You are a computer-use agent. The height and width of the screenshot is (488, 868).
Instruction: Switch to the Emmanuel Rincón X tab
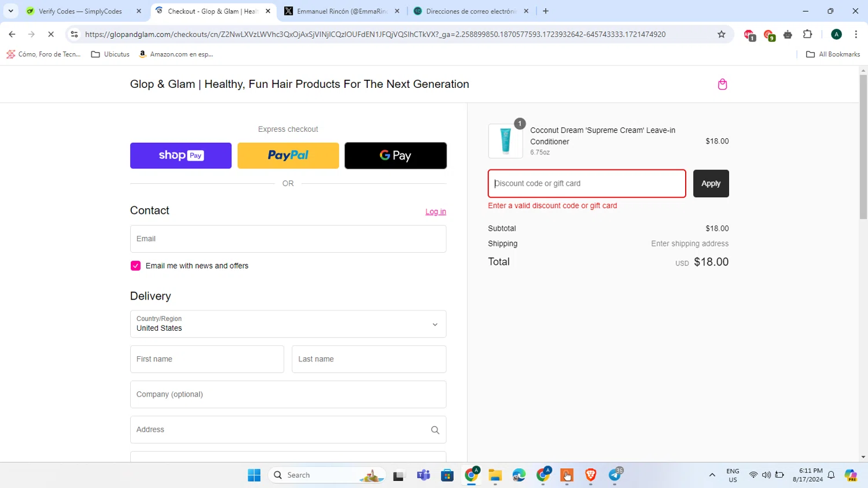point(342,11)
